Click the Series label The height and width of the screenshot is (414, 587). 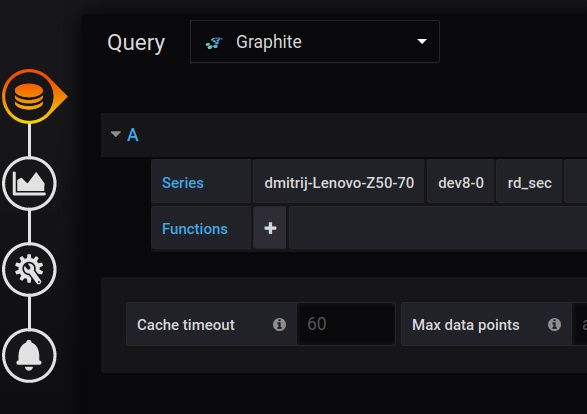[183, 183]
